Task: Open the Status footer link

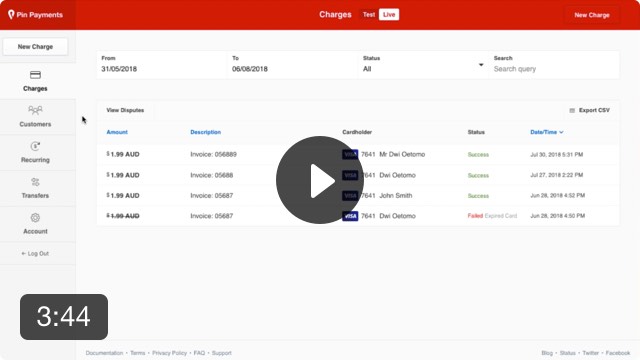Action: [567, 353]
